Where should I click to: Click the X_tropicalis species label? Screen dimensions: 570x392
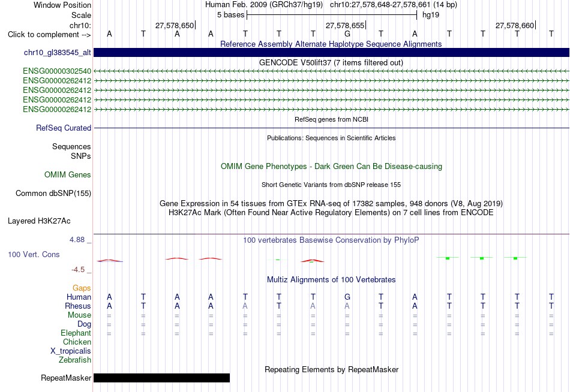tap(71, 351)
